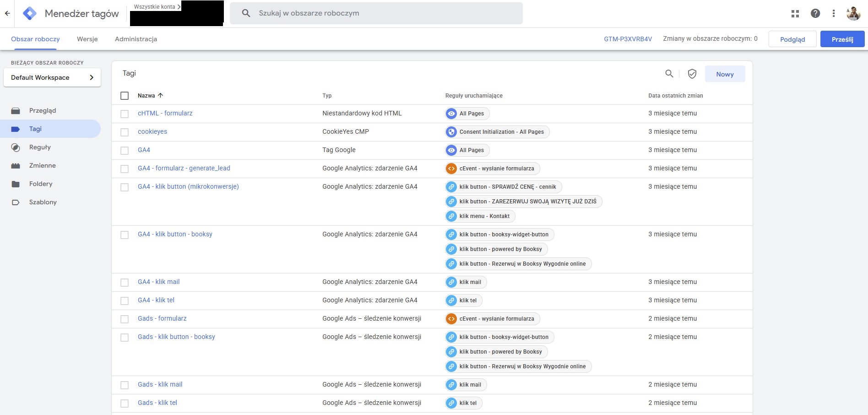
Task: Click the search magnifier in top search bar
Action: 246,13
